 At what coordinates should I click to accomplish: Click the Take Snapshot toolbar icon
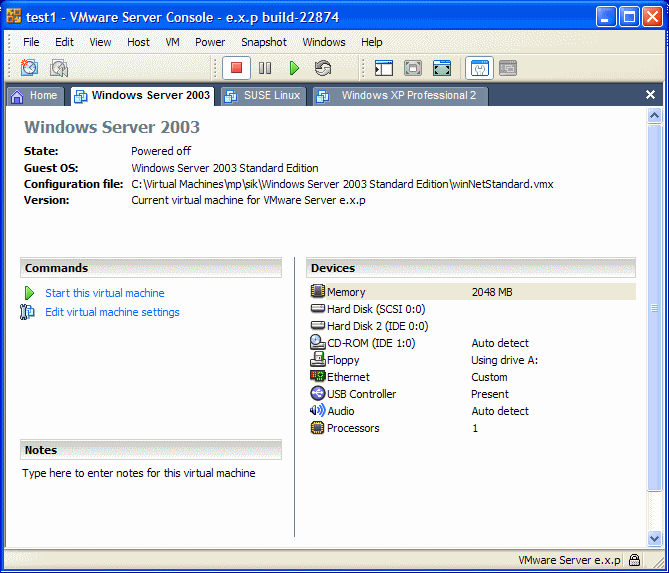point(29,68)
